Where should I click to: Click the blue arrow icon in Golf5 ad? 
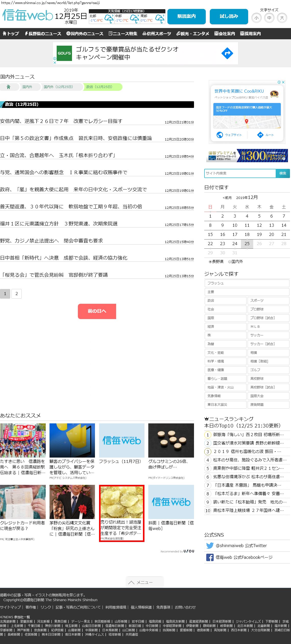tap(227, 53)
